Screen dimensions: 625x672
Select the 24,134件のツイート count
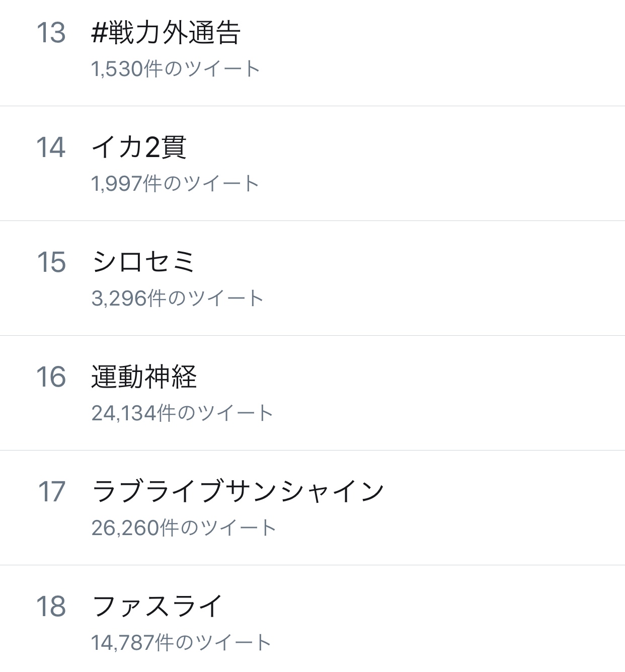click(182, 413)
